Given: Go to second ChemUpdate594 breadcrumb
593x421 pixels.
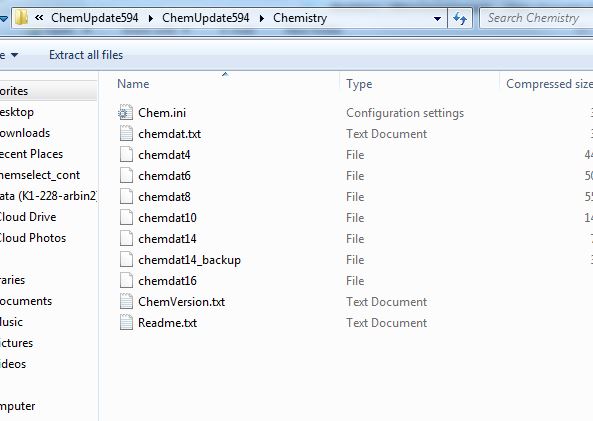Looking at the screenshot, I should (x=206, y=18).
